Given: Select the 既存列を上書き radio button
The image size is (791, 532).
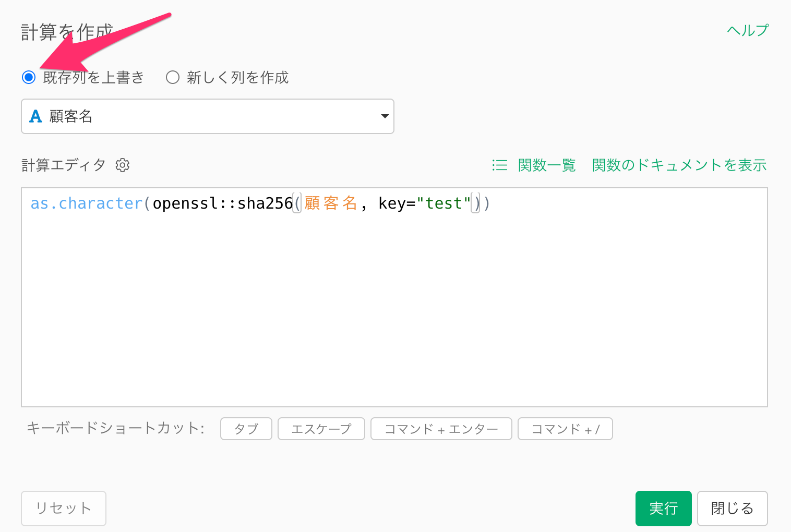Looking at the screenshot, I should coord(29,78).
